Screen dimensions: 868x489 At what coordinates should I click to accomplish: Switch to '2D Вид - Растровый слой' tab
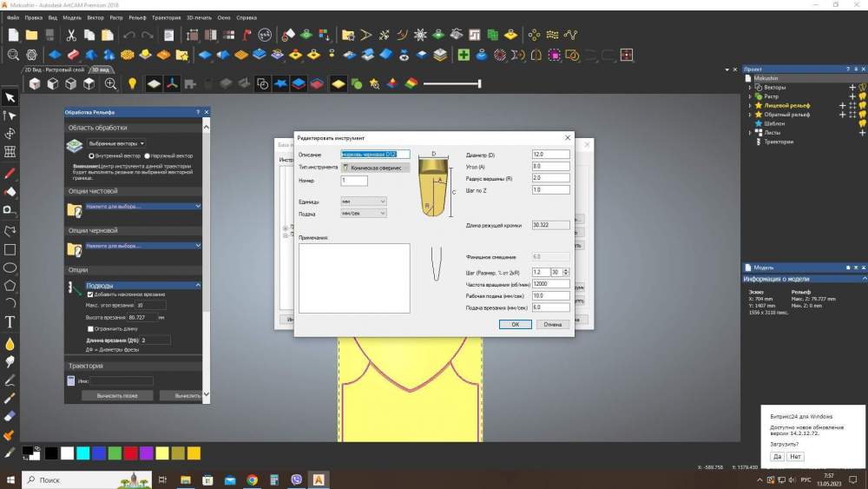55,69
